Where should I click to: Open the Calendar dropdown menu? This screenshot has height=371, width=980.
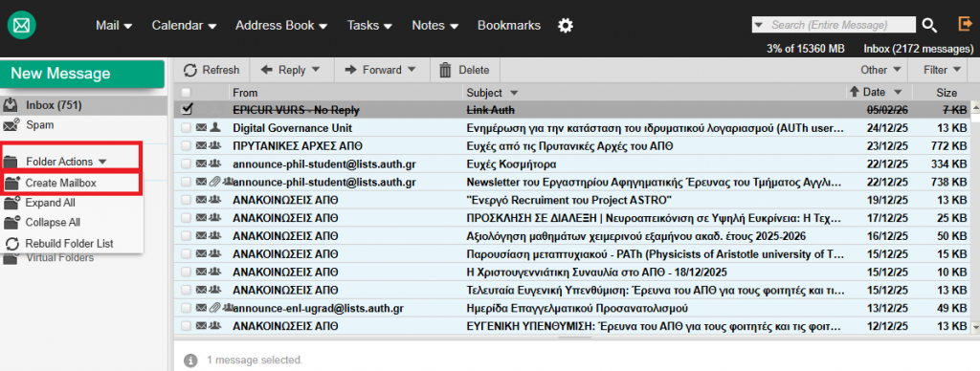point(184,26)
